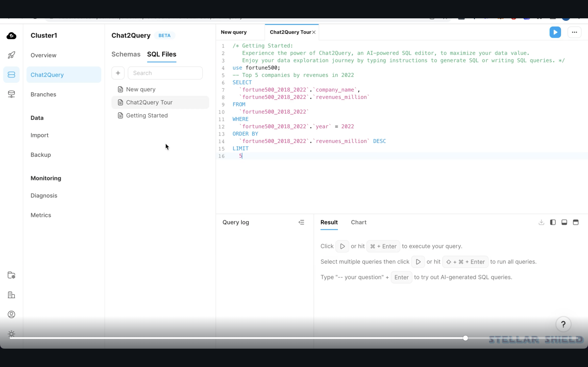Click the plus icon to add SQL file

118,73
